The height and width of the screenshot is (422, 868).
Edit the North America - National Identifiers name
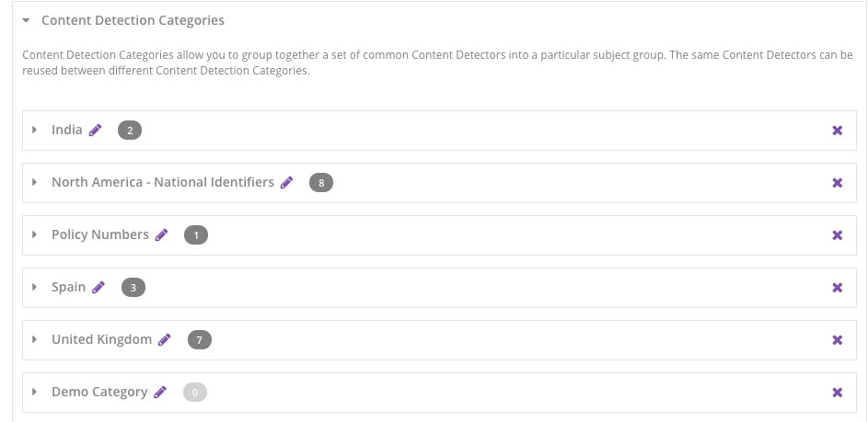[x=287, y=183]
